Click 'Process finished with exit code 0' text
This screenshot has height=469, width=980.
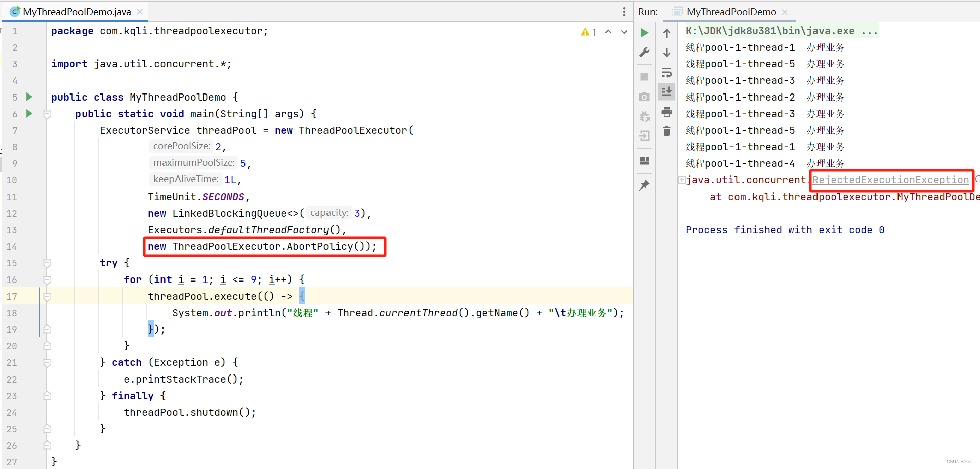coord(785,230)
